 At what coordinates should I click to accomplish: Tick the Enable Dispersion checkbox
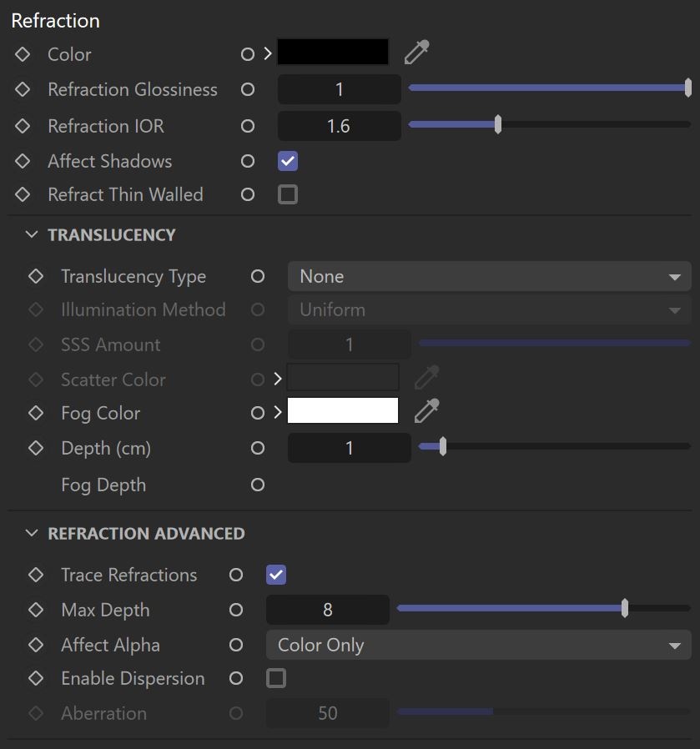(276, 678)
